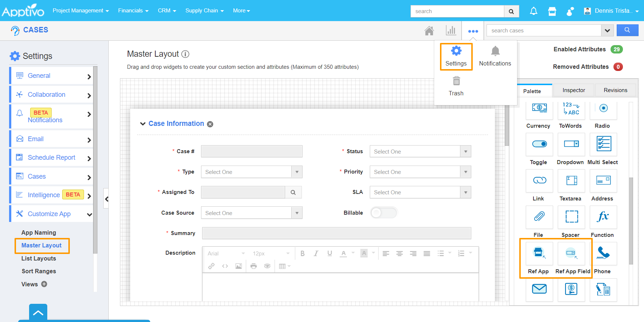This screenshot has width=644, height=322.
Task: Open the Financials menu
Action: point(133,11)
